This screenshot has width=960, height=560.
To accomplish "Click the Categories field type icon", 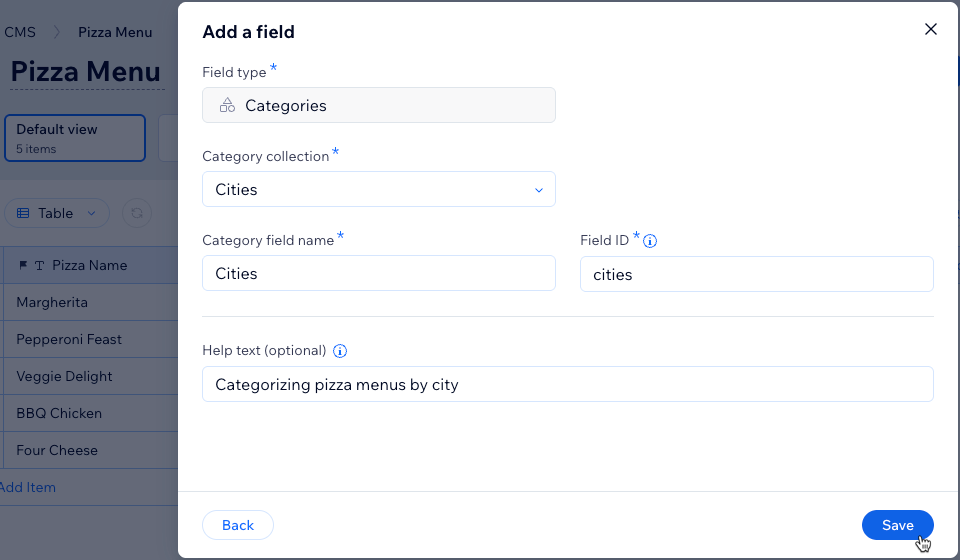I will point(227,105).
